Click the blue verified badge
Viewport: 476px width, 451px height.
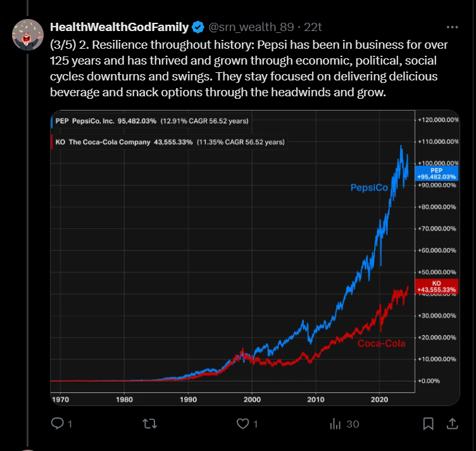(x=198, y=27)
